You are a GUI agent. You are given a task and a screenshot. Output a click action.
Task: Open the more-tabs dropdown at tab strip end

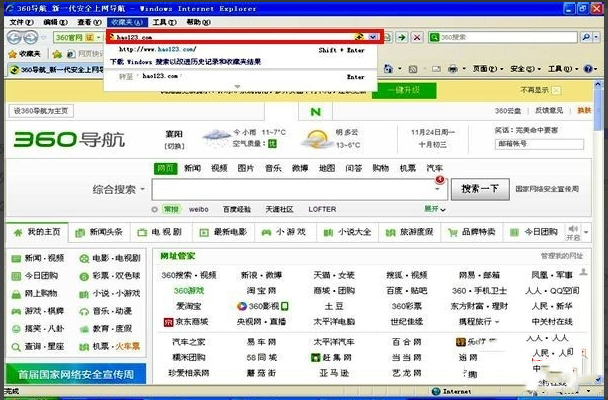point(586,233)
